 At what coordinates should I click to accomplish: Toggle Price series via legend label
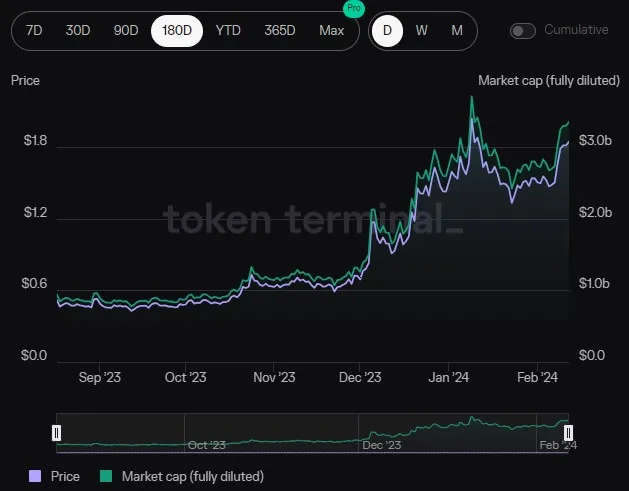(x=65, y=477)
